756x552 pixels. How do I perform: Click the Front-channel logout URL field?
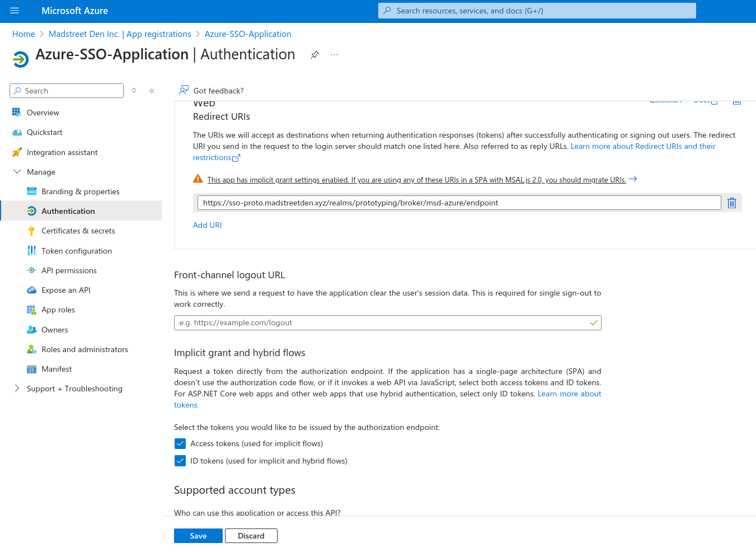(x=381, y=322)
